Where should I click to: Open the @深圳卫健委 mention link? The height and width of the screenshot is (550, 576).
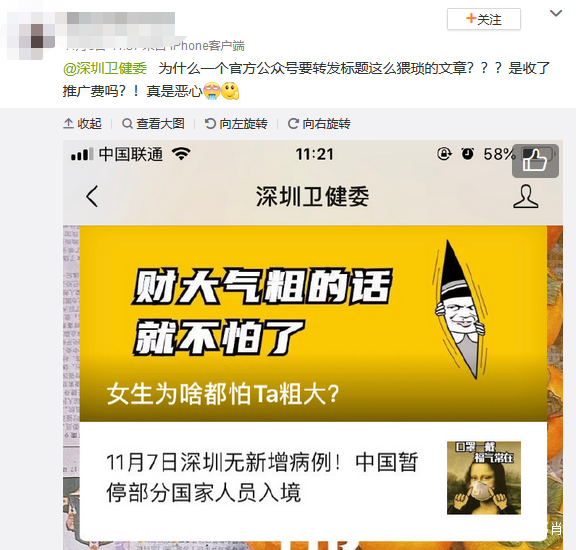click(105, 68)
